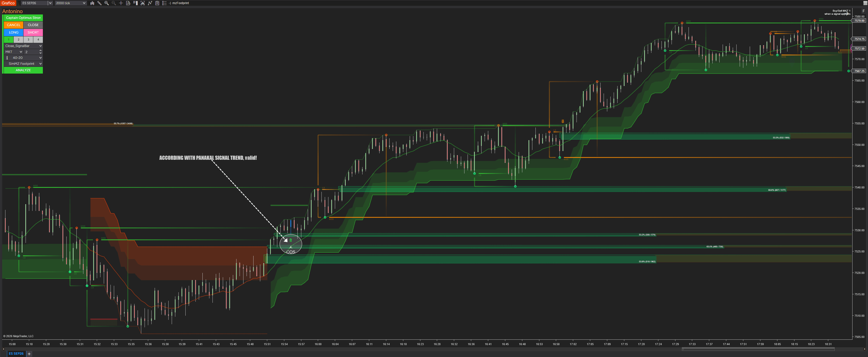Open the MKT order type dropdown
The width and height of the screenshot is (868, 357).
[x=13, y=52]
